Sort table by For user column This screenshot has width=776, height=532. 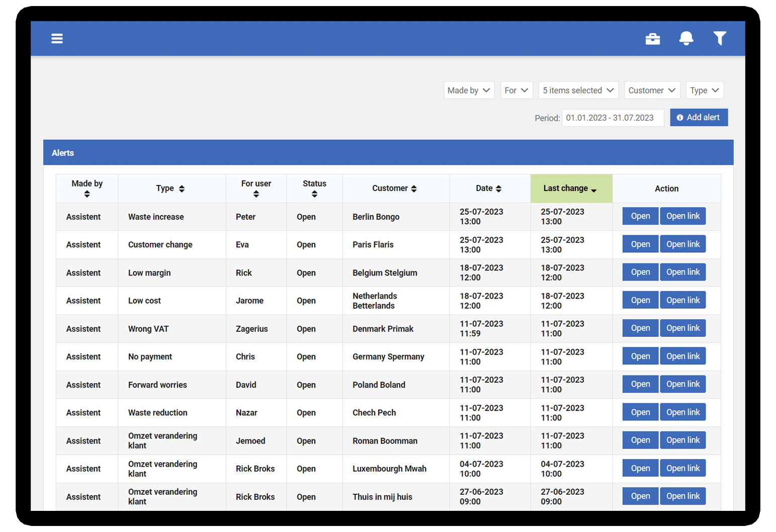tap(256, 194)
